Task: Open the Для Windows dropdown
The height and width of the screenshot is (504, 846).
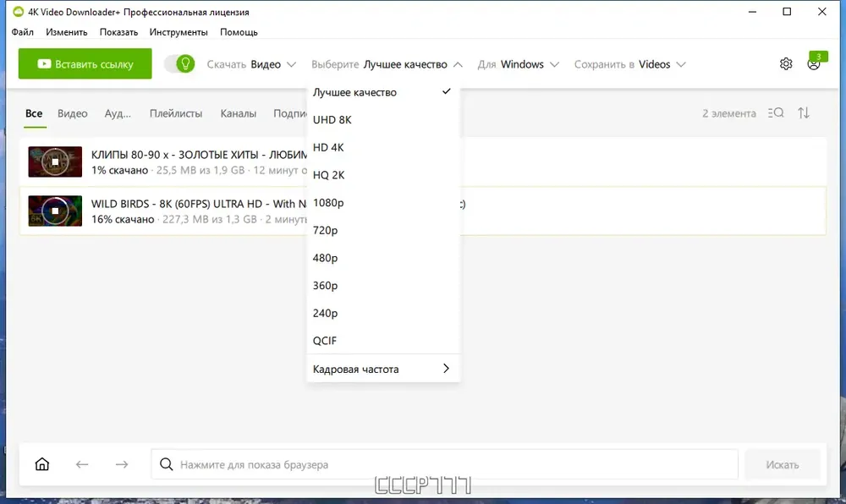Action: [518, 64]
